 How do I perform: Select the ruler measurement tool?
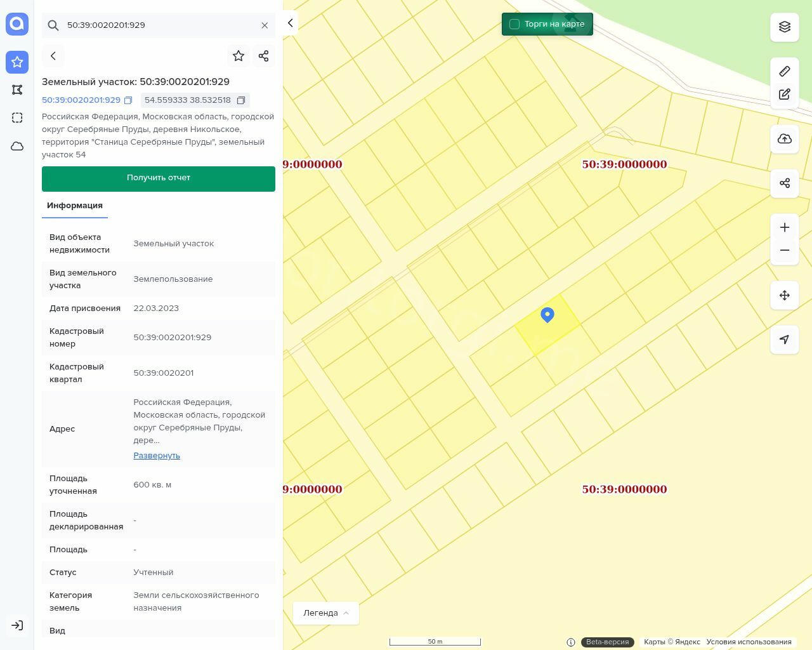click(785, 71)
